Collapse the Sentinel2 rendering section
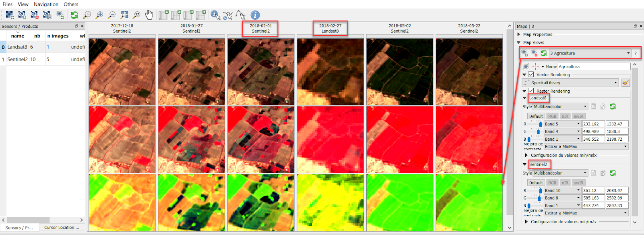Screen dimensions: 644x235 pos(524,164)
